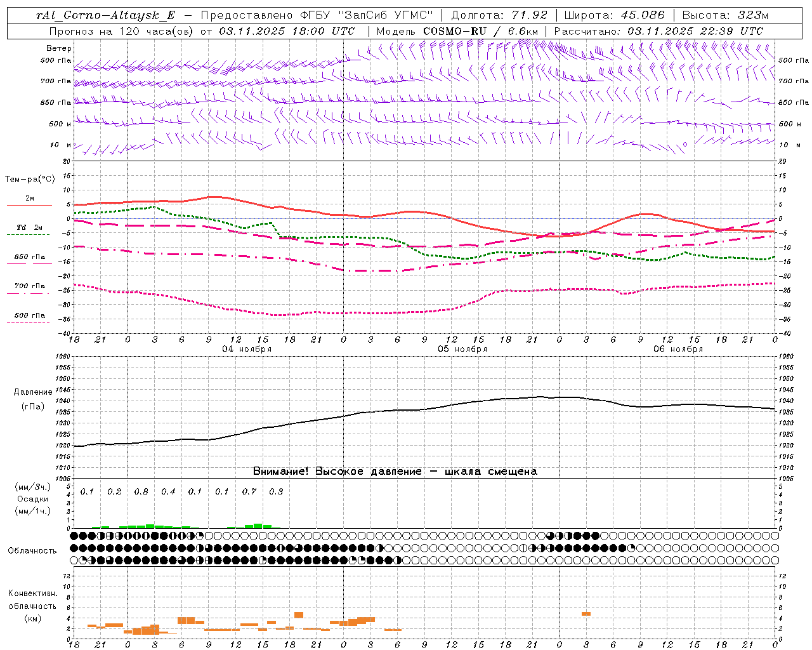Click the 05 ноября date label
Viewport: 812px width, 650px height.
point(462,349)
